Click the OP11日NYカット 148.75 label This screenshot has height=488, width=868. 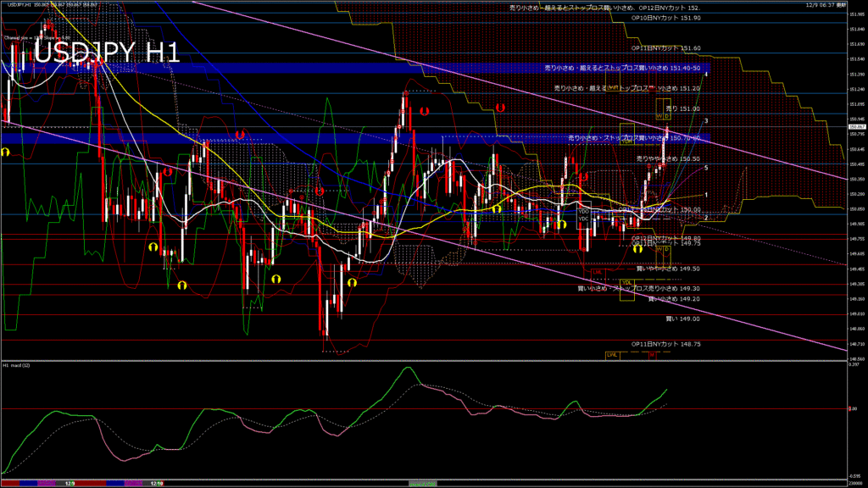click(x=665, y=344)
